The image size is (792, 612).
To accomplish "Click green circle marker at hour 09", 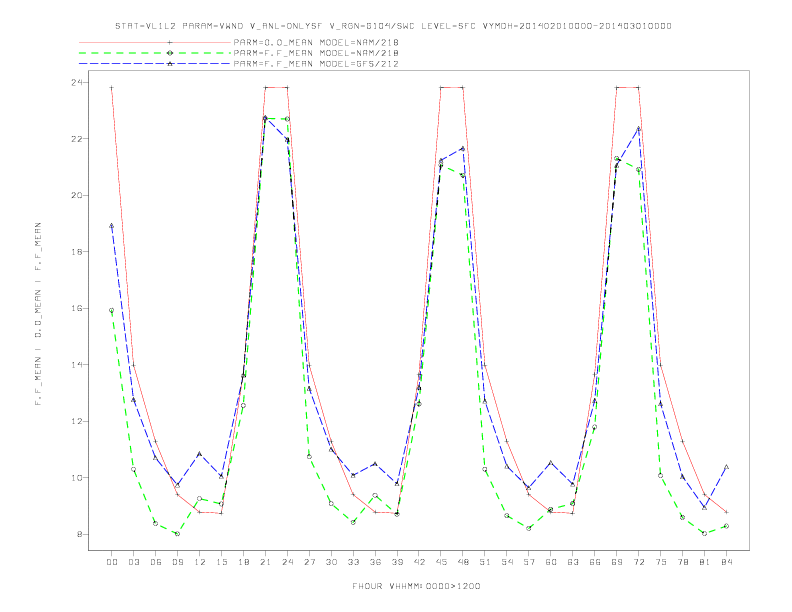I will pos(177,534).
